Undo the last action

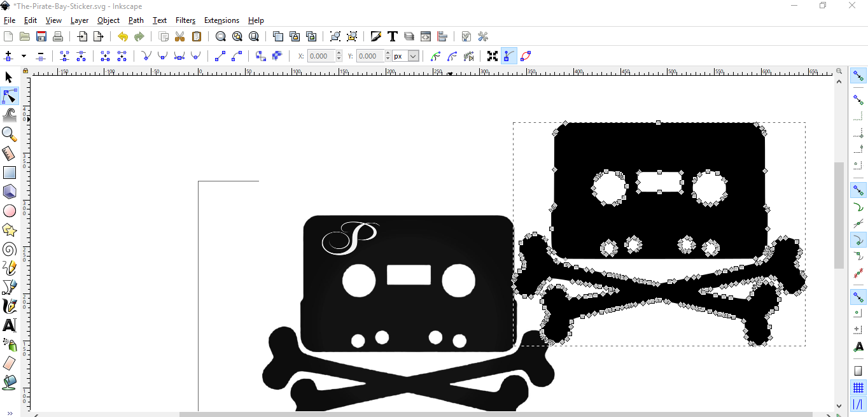coord(123,36)
